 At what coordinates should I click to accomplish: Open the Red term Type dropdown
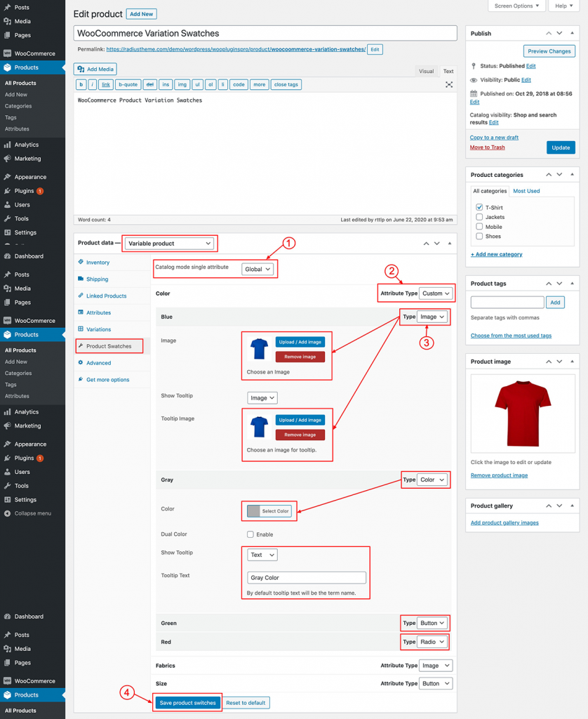pos(432,642)
